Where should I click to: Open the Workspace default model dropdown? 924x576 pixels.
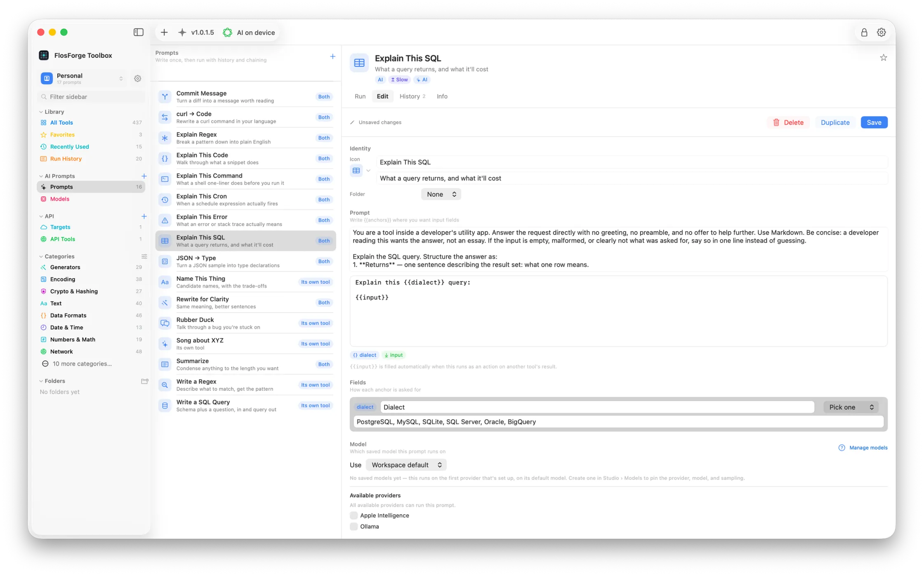(406, 465)
